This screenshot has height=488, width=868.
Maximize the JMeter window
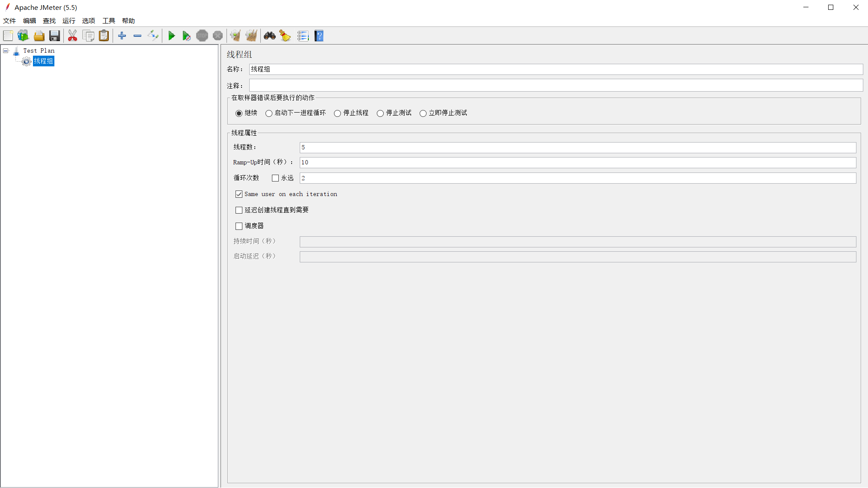click(x=831, y=7)
